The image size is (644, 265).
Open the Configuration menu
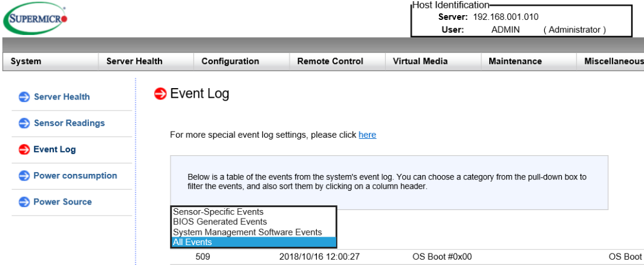click(230, 61)
